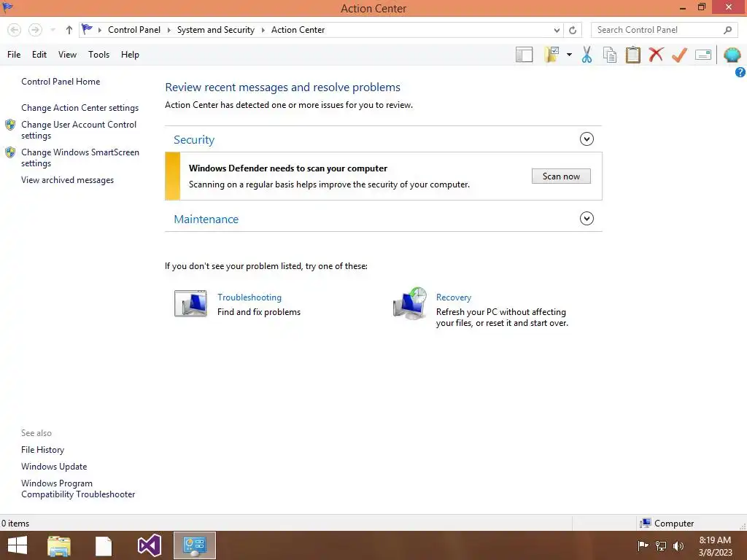This screenshot has height=560, width=747.
Task: Open the address bar history dropdown
Action: tap(557, 31)
